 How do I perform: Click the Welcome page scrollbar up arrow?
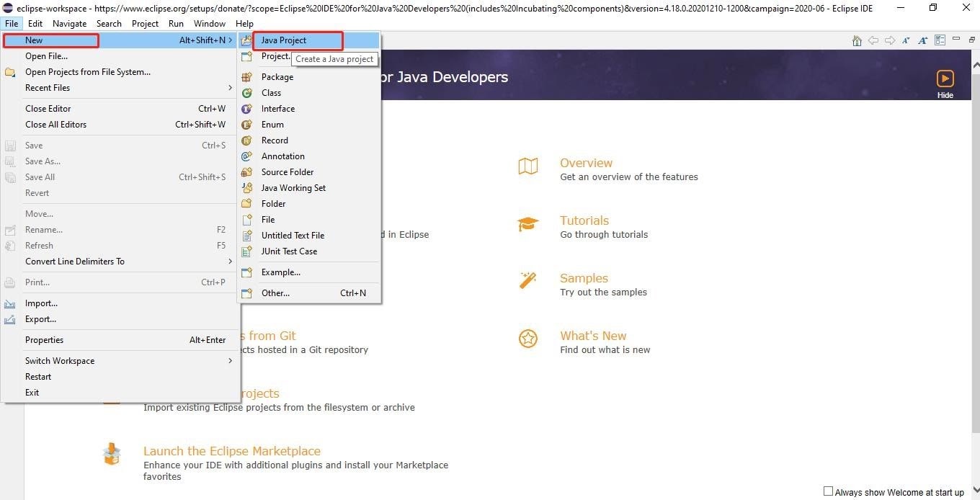click(x=975, y=64)
